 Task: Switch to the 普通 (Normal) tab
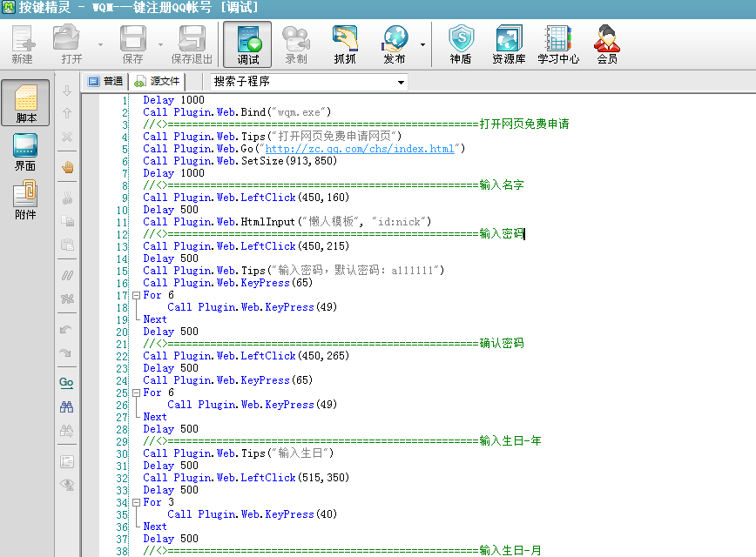(106, 81)
